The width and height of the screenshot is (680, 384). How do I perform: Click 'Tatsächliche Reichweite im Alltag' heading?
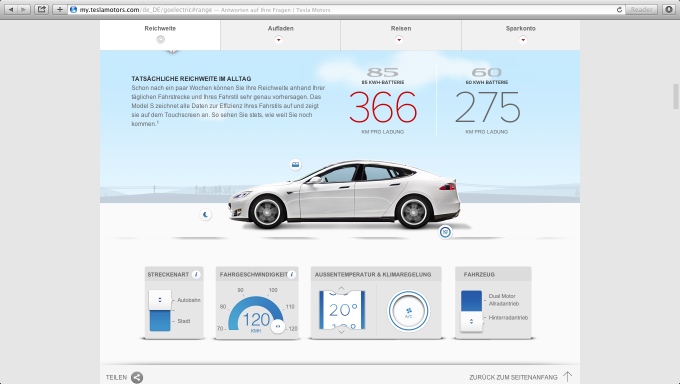(191, 79)
